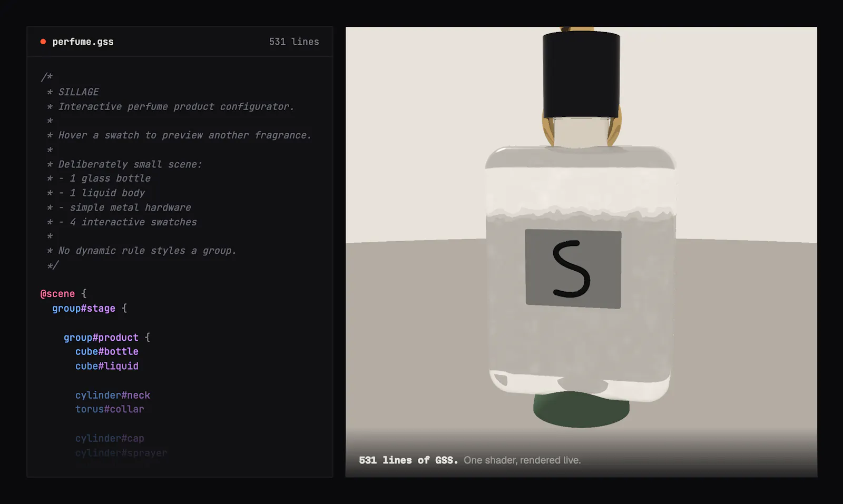Click the cylinder#cap code line
This screenshot has width=843, height=504.
click(109, 438)
